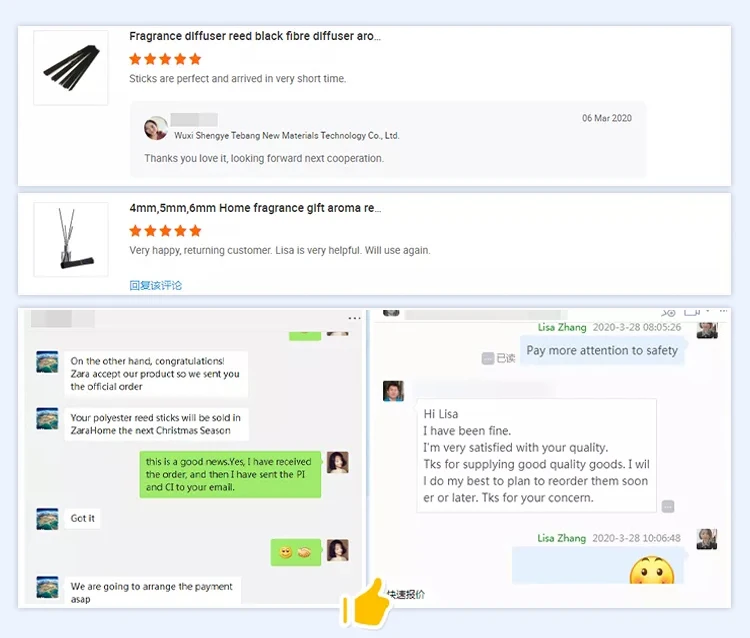Click woman avatar next to green message
Viewport: 750px width, 638px height.
click(338, 462)
